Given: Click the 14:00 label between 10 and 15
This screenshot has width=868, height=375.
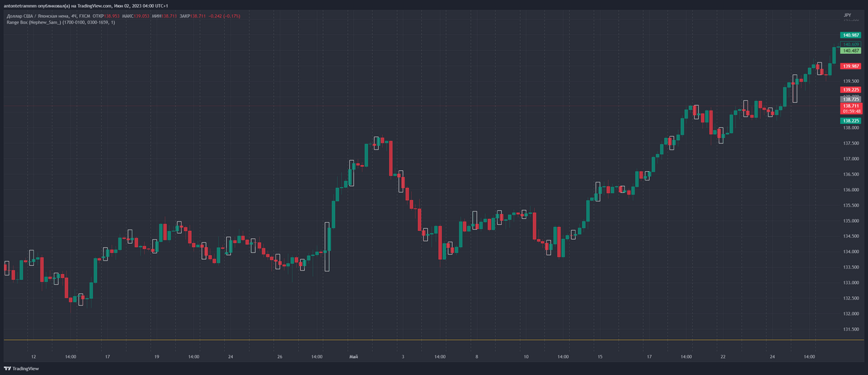Looking at the screenshot, I should coord(563,357).
